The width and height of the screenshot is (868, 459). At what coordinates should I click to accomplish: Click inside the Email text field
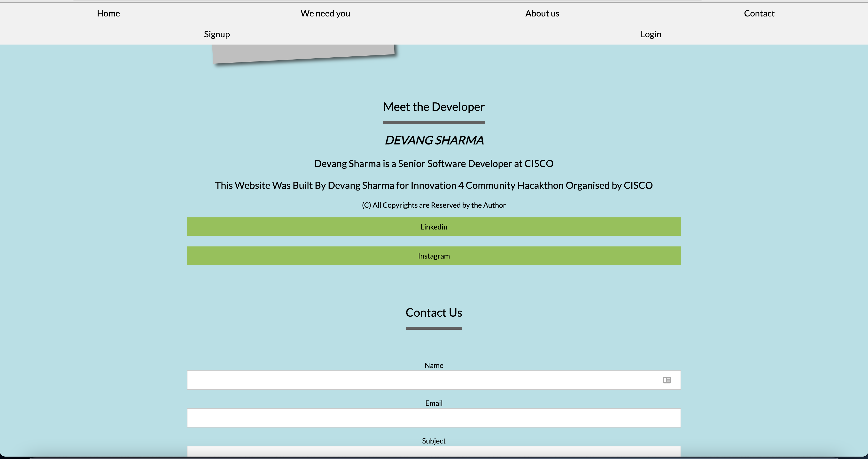(x=434, y=418)
